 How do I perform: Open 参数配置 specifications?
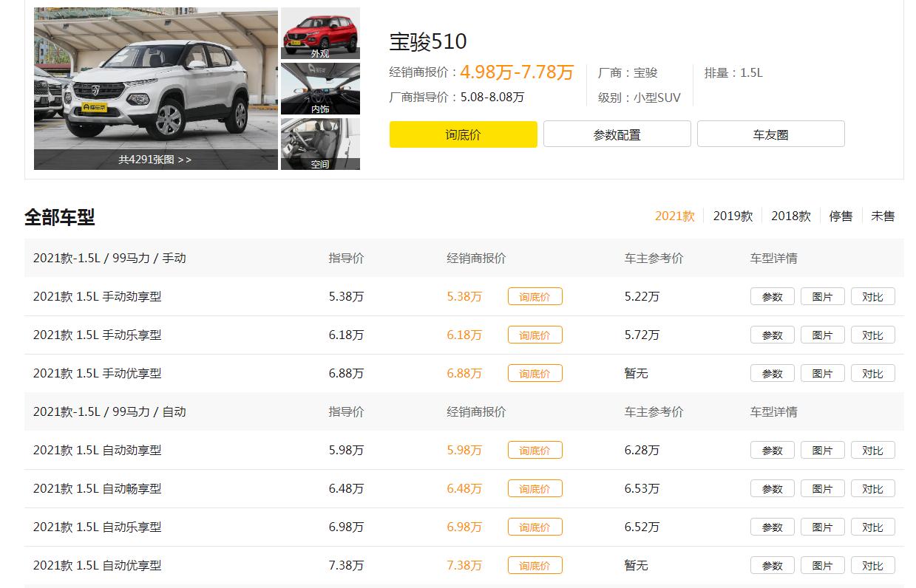pos(617,134)
